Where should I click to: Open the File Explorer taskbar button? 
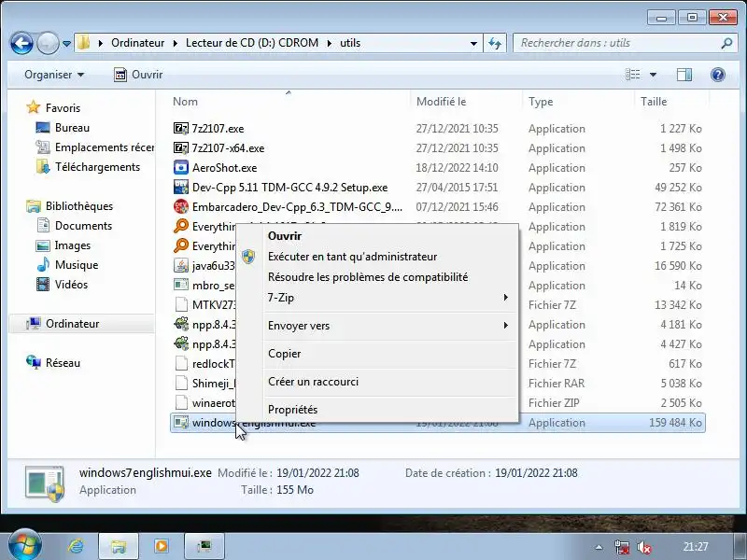pyautogui.click(x=119, y=546)
